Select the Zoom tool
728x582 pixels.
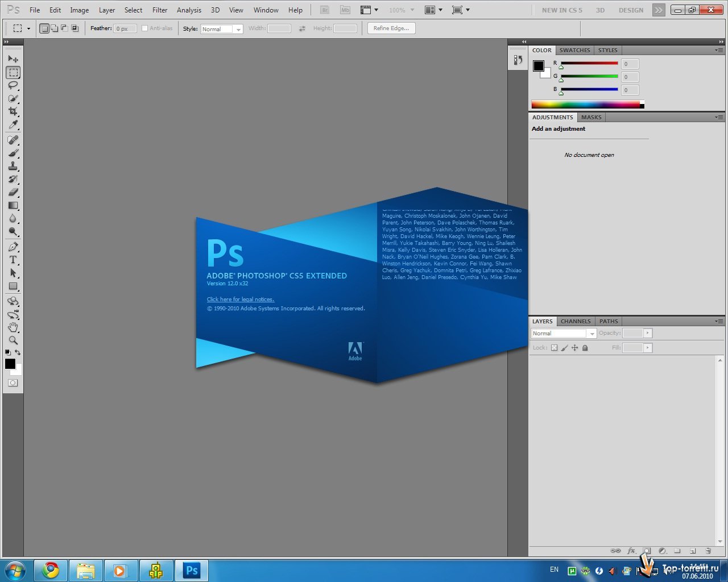(x=13, y=340)
